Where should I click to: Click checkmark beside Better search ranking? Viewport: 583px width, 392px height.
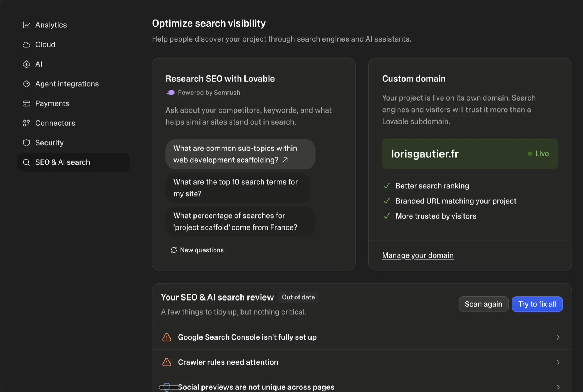(387, 186)
